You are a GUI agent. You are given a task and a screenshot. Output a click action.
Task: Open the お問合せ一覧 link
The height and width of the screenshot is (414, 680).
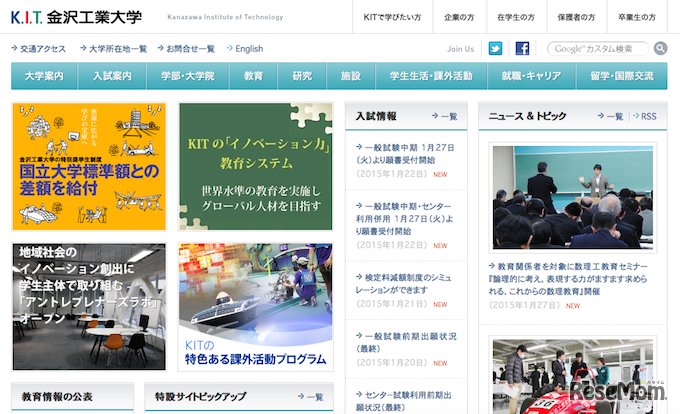(186, 49)
